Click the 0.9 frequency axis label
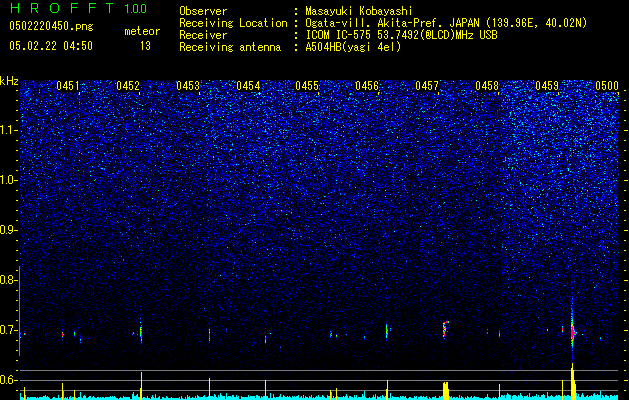 point(8,230)
